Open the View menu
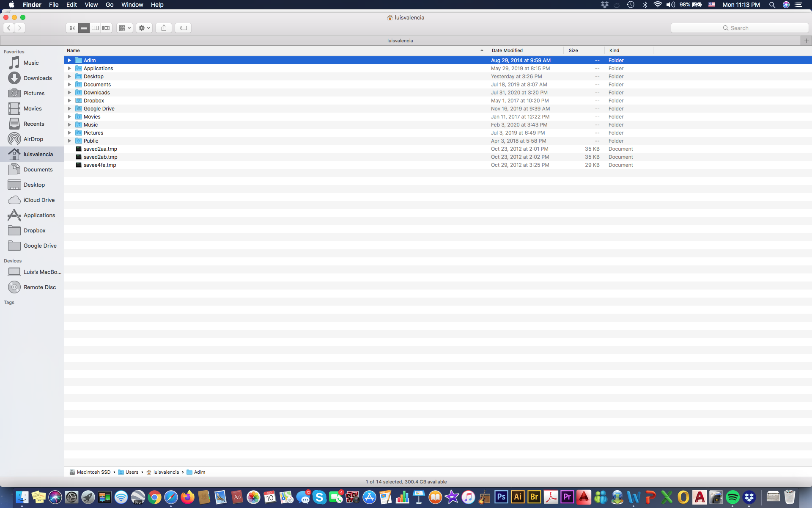This screenshot has height=508, width=812. 91,5
